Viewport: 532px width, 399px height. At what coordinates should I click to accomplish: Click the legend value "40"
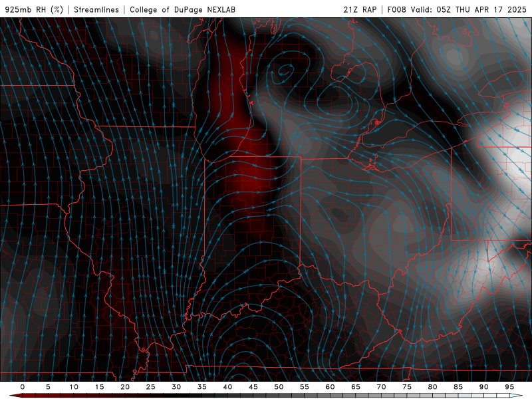227,387
